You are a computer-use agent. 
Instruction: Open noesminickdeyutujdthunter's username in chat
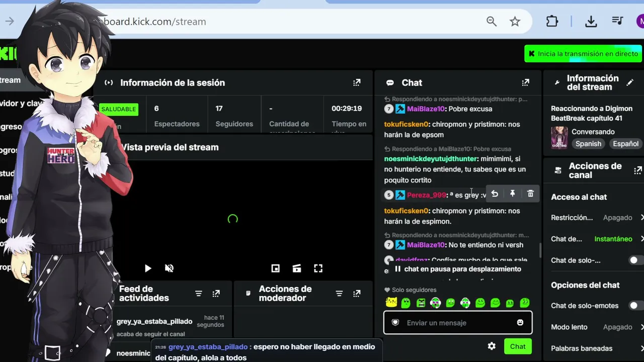click(430, 159)
